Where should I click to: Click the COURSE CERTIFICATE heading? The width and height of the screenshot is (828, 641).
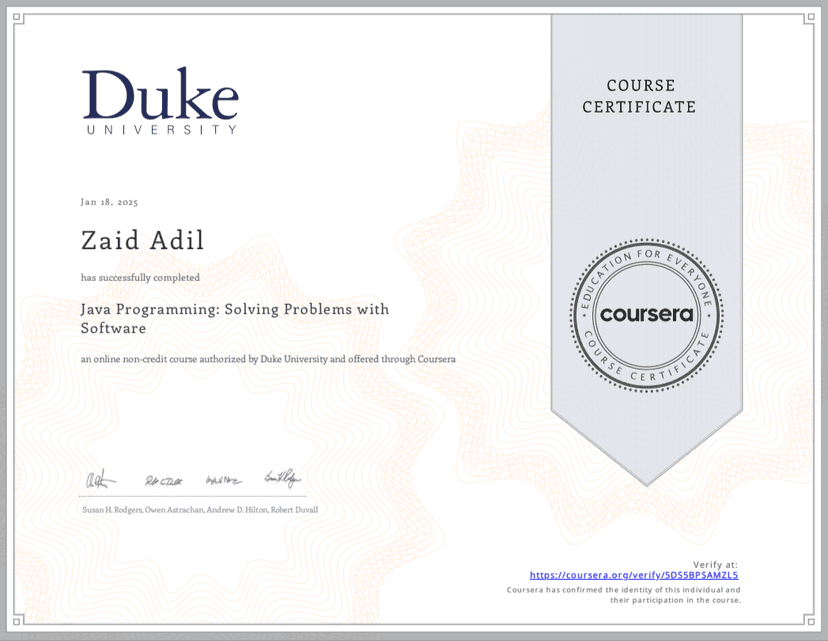click(640, 96)
